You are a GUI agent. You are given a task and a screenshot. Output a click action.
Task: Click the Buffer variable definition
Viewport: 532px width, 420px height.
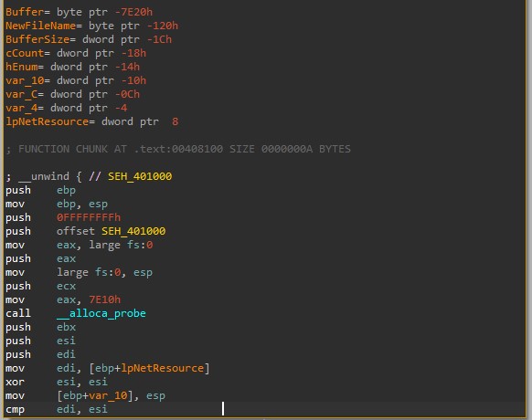click(x=79, y=12)
